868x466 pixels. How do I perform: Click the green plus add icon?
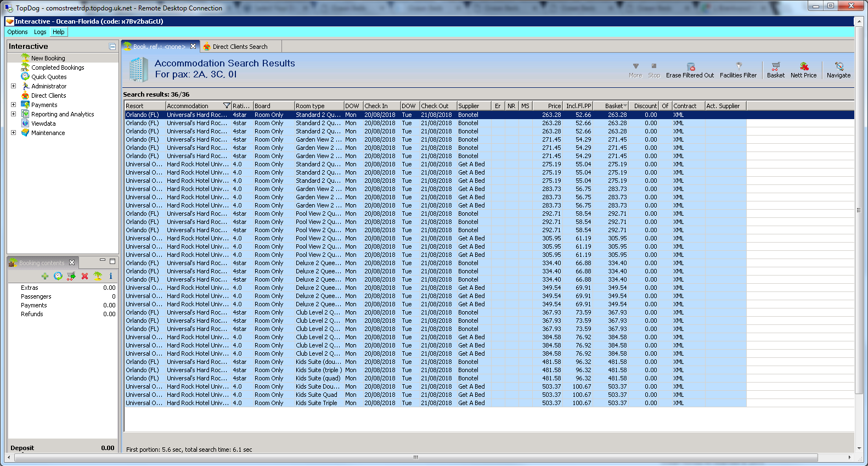click(x=45, y=276)
